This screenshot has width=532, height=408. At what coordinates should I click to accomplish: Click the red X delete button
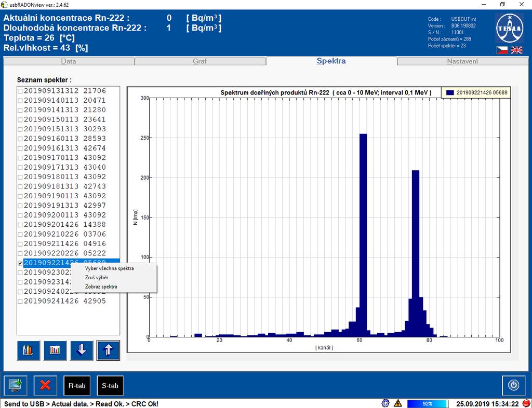click(46, 386)
